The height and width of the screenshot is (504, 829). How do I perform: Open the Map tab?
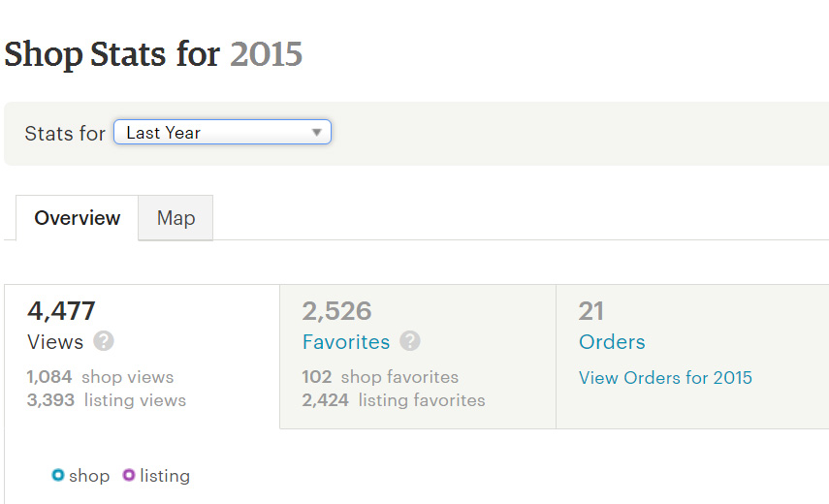[x=175, y=218]
